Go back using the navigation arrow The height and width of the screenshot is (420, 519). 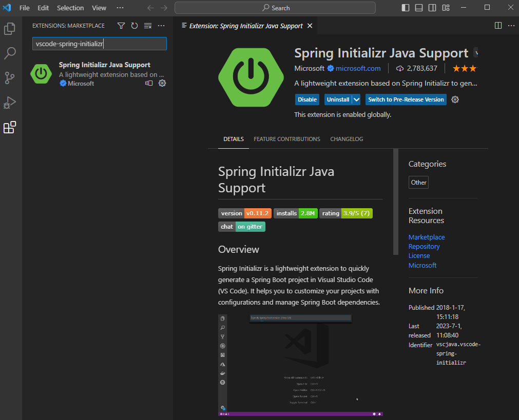[150, 8]
